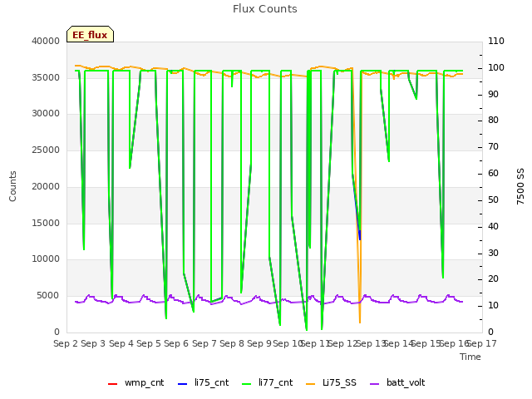The height and width of the screenshot is (399, 532).
Task: Click the Sep 5 date tick
Action: (x=149, y=343)
